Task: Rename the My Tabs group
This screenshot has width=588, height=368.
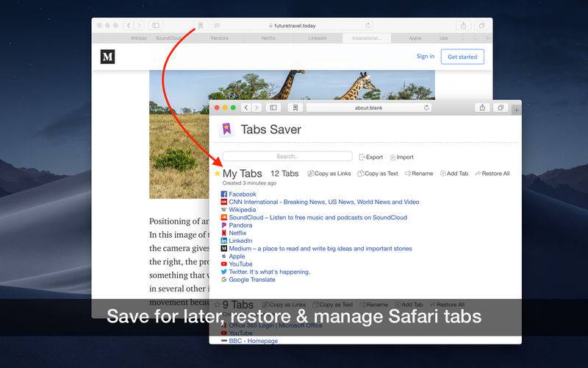Action: [x=419, y=174]
